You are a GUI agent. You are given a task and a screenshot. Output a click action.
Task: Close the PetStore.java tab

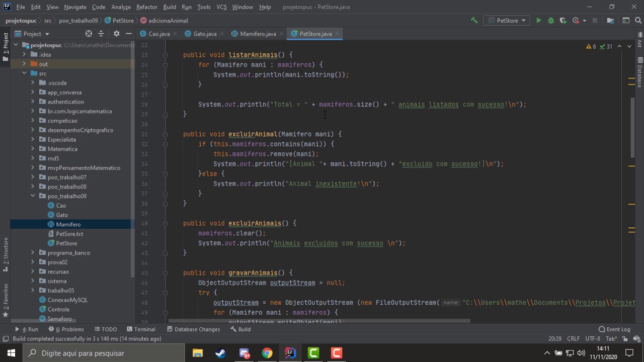(337, 34)
